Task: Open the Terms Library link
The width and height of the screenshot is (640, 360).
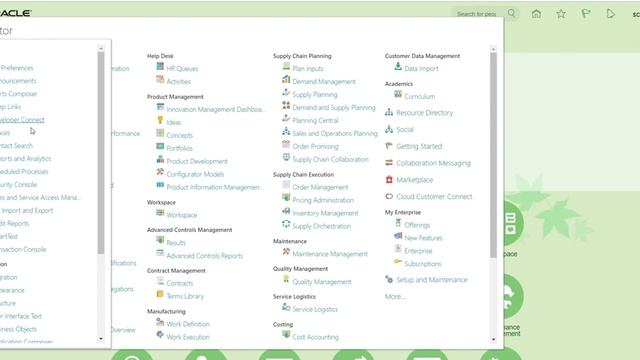Action: pos(185,296)
